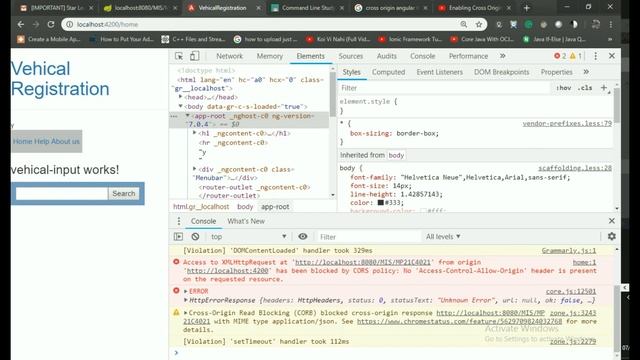Click the yellow warning count icon

(573, 56)
